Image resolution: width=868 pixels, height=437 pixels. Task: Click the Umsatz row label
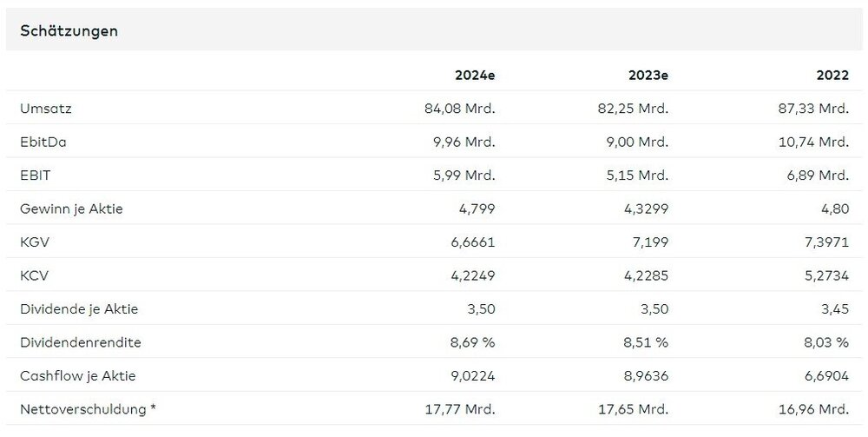(x=42, y=109)
